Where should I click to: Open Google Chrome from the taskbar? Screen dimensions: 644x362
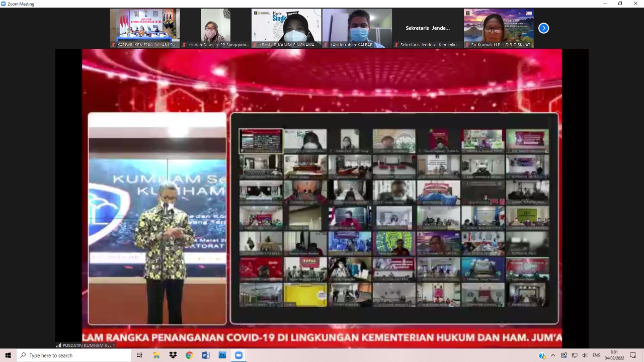pyautogui.click(x=189, y=355)
